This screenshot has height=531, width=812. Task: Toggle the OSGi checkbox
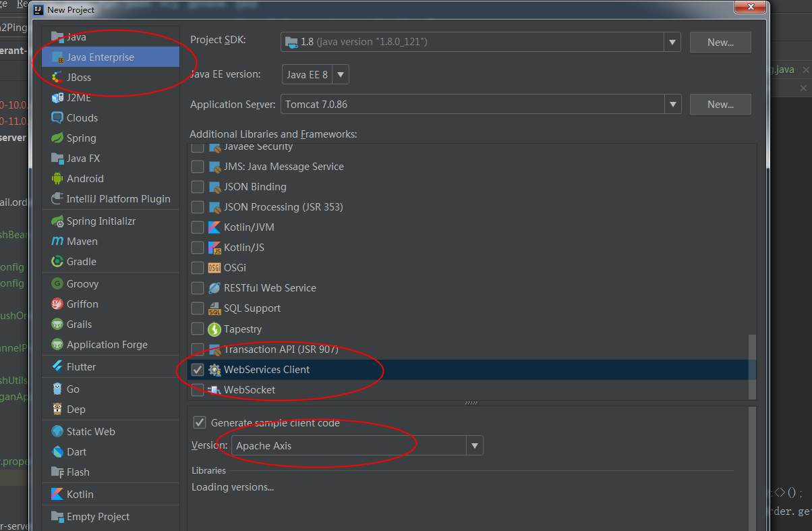click(x=198, y=268)
